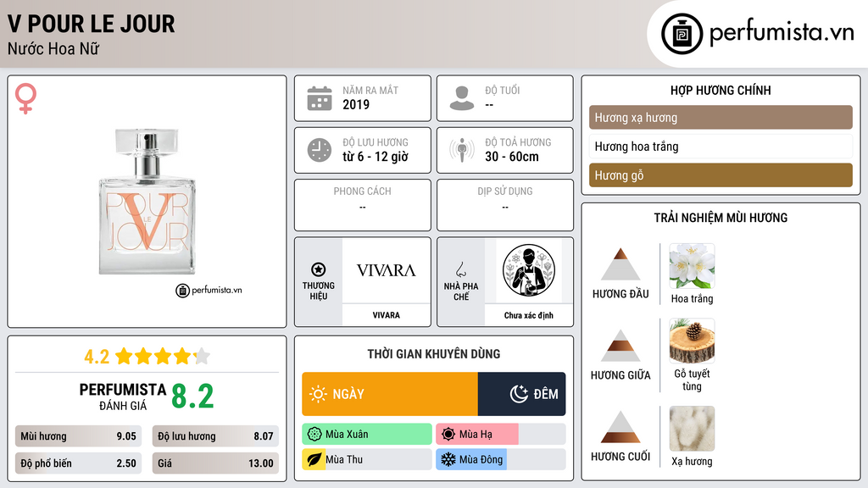868x488 pixels.
Task: Click the perfumista.vn perfume bottle logo icon
Action: click(x=682, y=34)
